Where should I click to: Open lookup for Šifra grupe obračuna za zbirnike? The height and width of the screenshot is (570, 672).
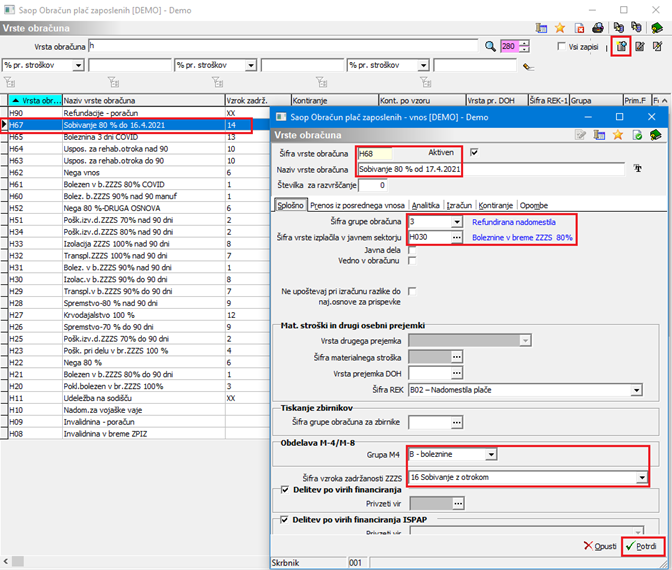[457, 423]
